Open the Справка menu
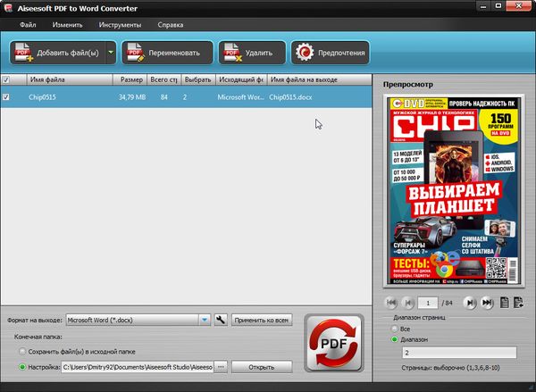The width and height of the screenshot is (536, 392). coord(171,25)
